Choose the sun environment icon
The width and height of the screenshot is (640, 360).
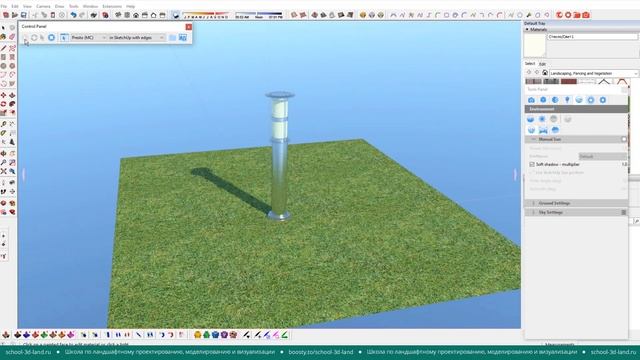pos(542,119)
